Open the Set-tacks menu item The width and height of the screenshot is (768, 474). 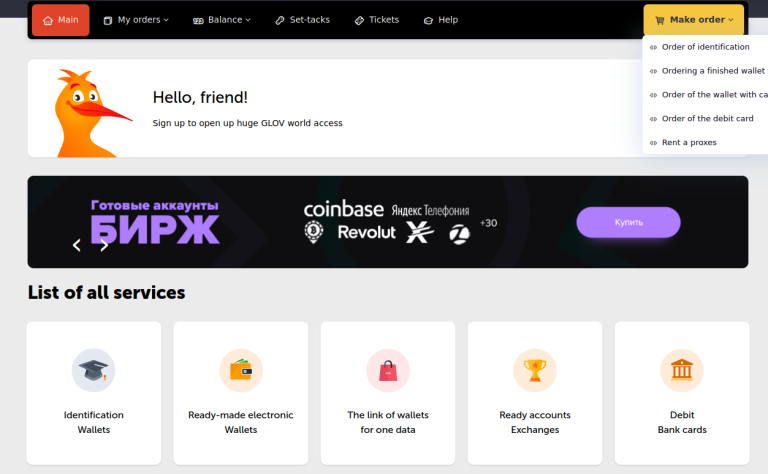pyautogui.click(x=303, y=20)
